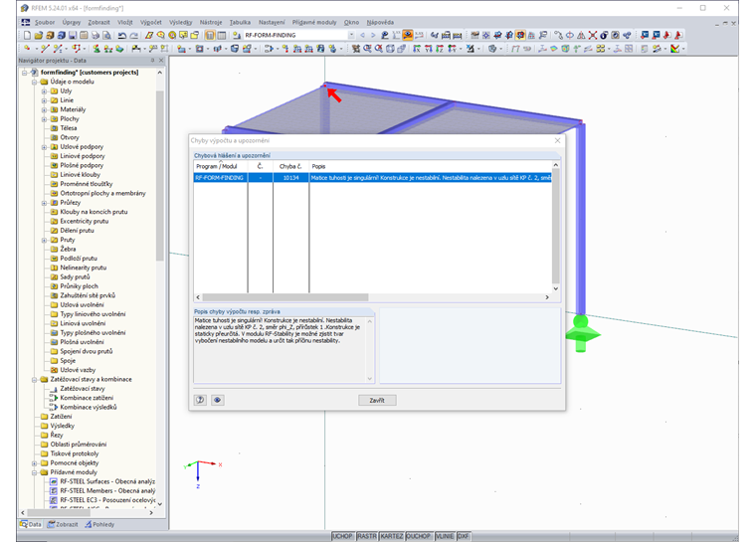Click the Print icon in toolbar
The image size is (756, 542).
[94, 35]
